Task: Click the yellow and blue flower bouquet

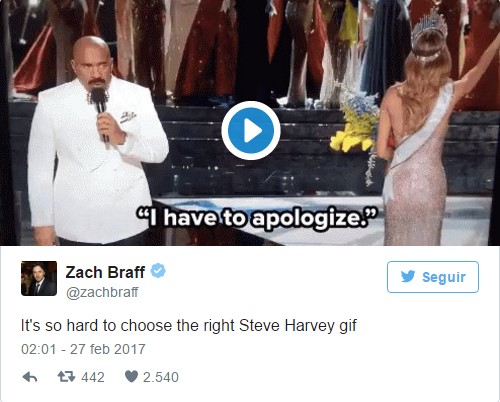Action: (355, 120)
